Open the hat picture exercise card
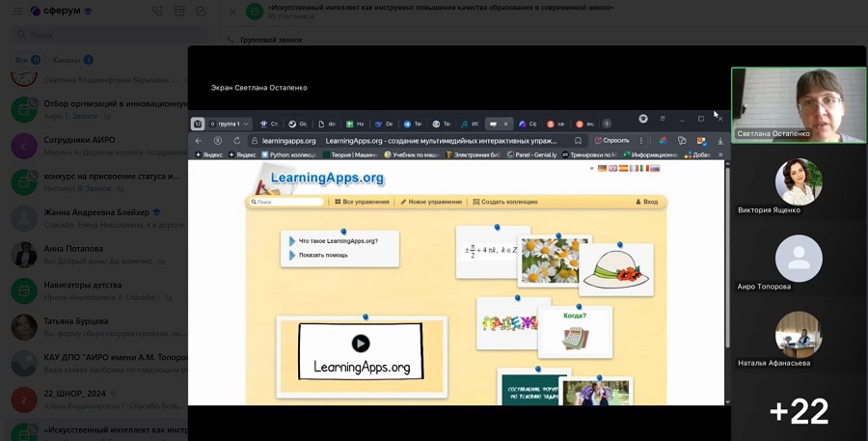Screen dimensions: 868x441 [x=616, y=269]
